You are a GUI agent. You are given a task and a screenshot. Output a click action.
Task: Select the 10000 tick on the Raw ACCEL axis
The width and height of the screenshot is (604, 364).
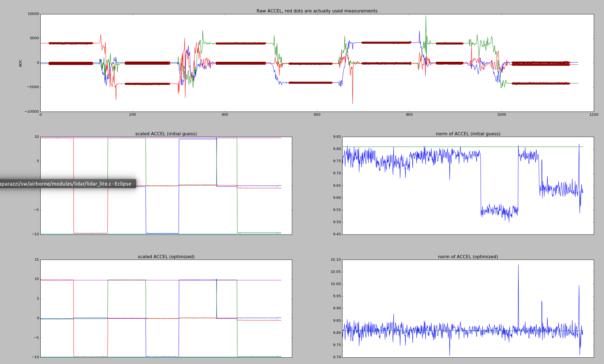tap(33, 14)
